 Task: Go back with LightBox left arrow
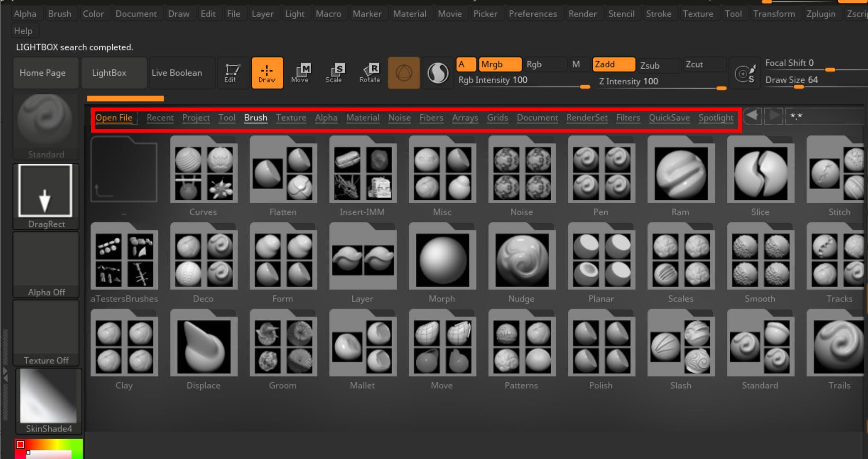tap(752, 116)
